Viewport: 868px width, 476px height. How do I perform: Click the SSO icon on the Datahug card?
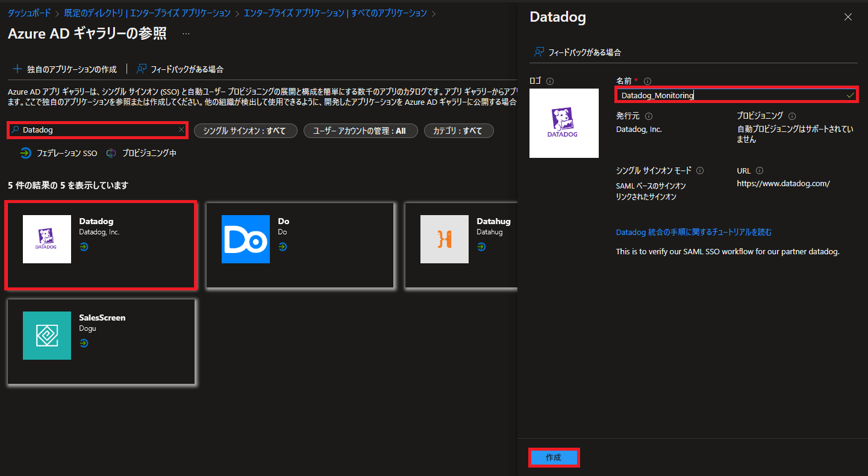tap(481, 247)
